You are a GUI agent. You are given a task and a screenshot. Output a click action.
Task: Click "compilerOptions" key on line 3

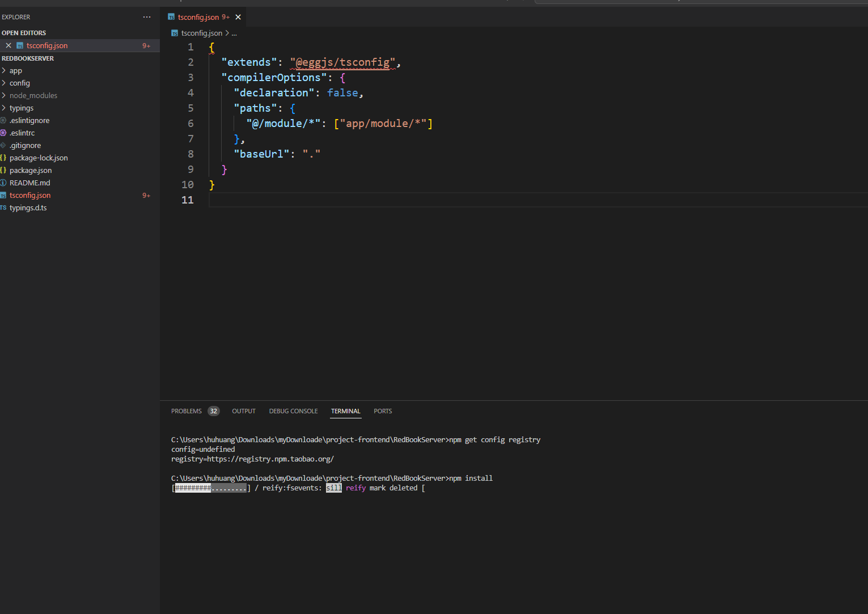pos(274,78)
